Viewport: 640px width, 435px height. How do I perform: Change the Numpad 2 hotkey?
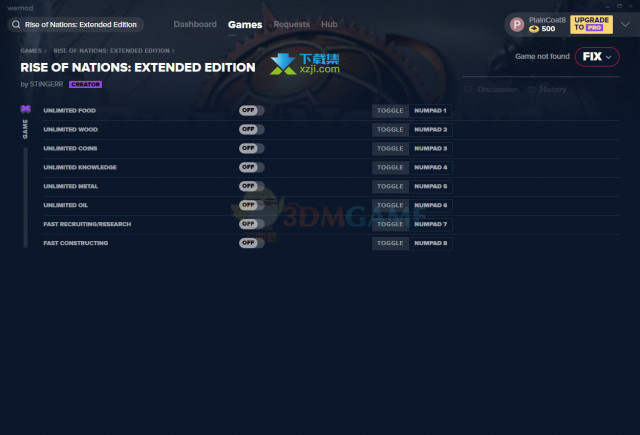(x=431, y=130)
